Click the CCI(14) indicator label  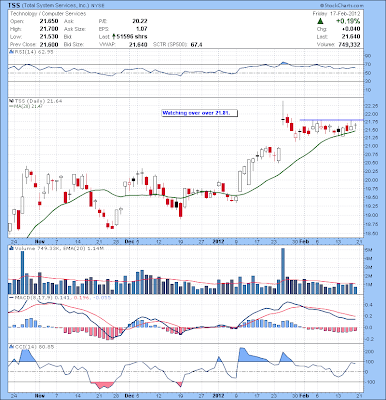(34, 347)
